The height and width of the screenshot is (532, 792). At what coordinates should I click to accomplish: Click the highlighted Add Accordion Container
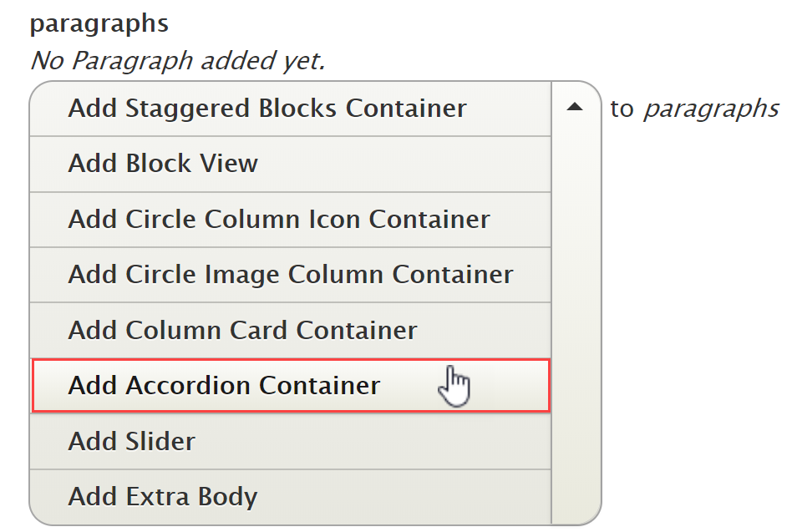[224, 385]
